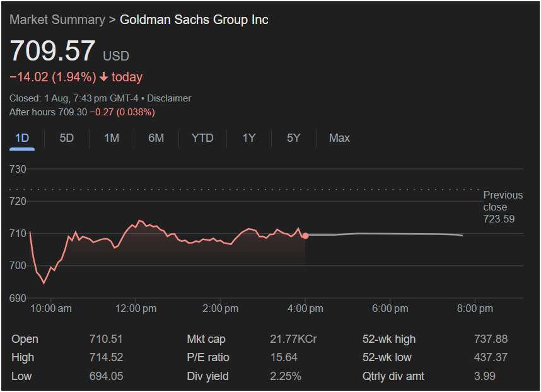View the 5Y chart range
Image resolution: width=541 pixels, height=392 pixels.
coord(294,138)
